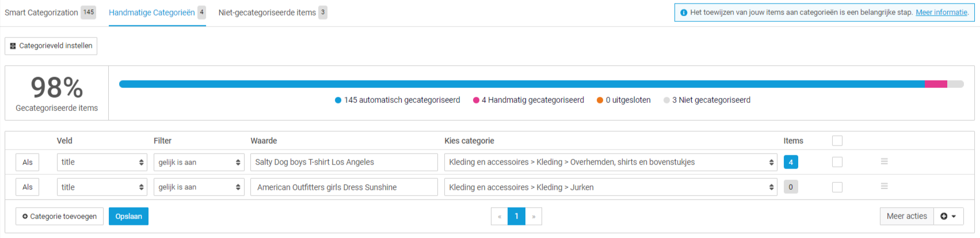This screenshot has width=980, height=238.
Task: Follow the Meer informatie link
Action: tap(941, 12)
